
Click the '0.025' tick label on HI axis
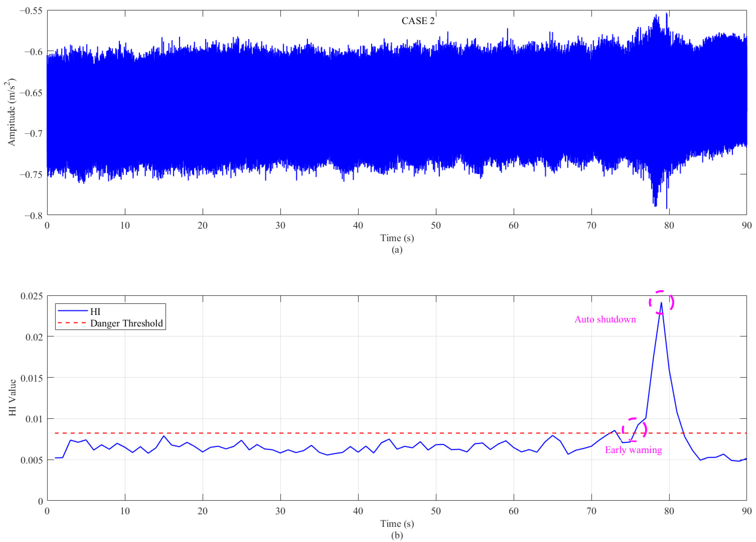pyautogui.click(x=32, y=296)
